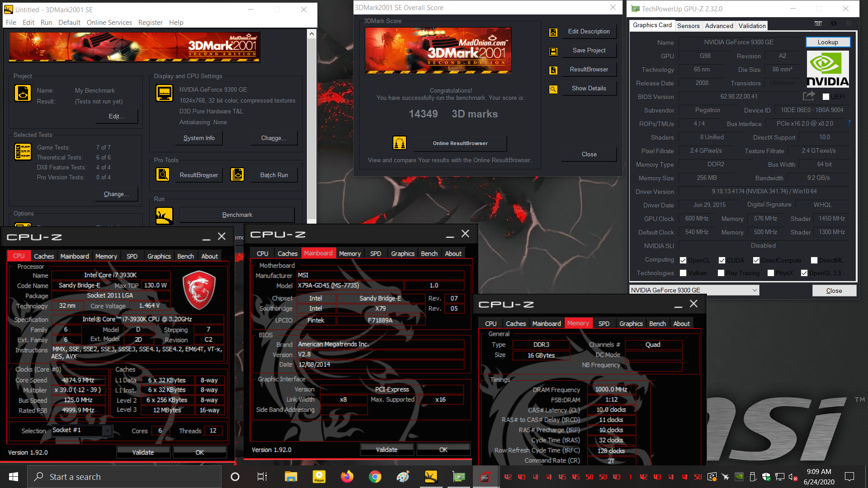The height and width of the screenshot is (488, 868).
Task: Click the Online ResultBrowser button
Action: tap(460, 143)
